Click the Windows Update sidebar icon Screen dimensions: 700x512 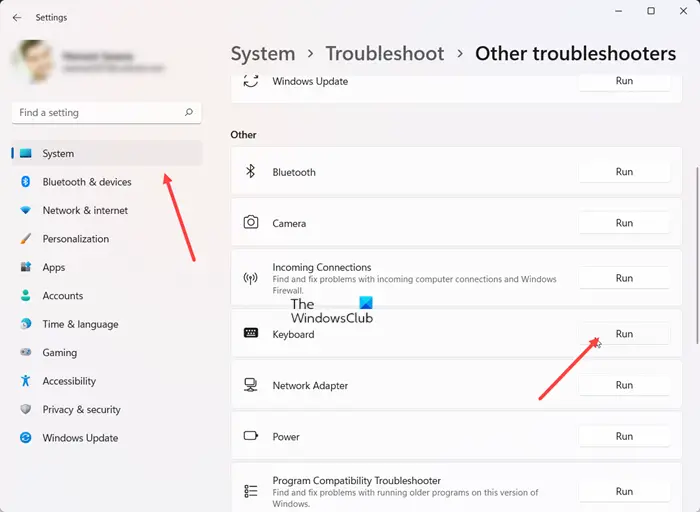tap(26, 437)
